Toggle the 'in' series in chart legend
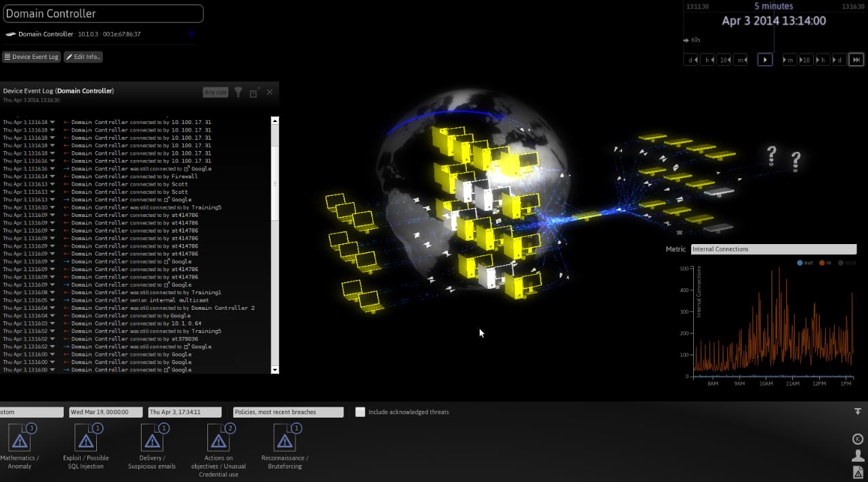Image resolution: width=868 pixels, height=482 pixels. coord(827,262)
